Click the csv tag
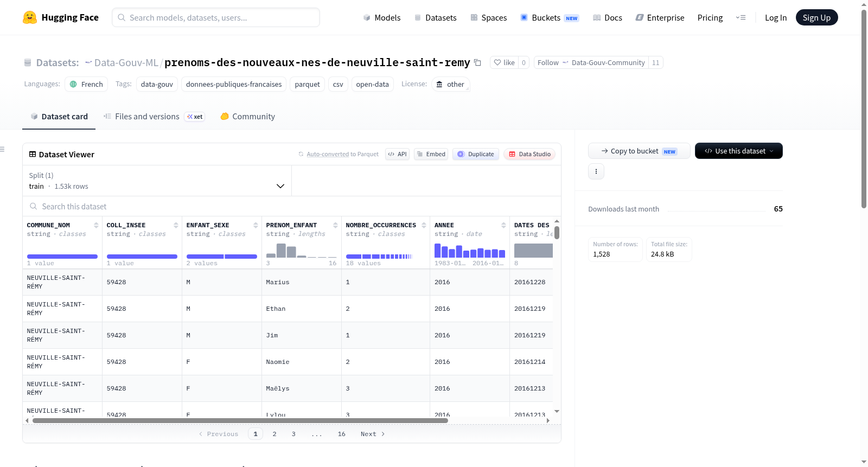 click(x=338, y=84)
